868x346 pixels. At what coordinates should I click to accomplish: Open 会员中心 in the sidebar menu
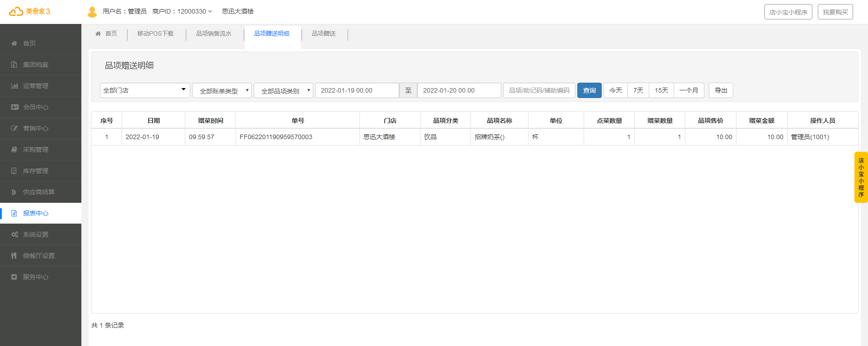41,107
